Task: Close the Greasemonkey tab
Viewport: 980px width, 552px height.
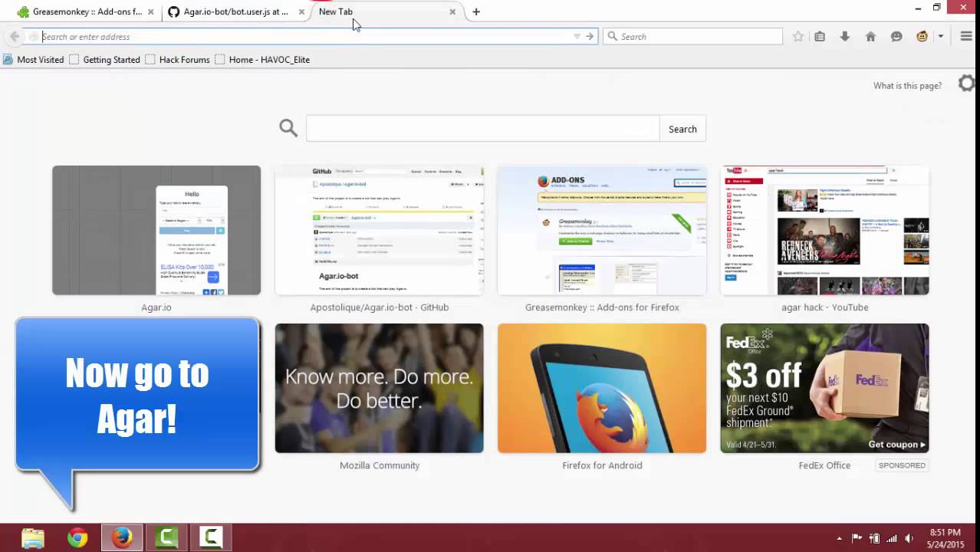Action: (150, 11)
